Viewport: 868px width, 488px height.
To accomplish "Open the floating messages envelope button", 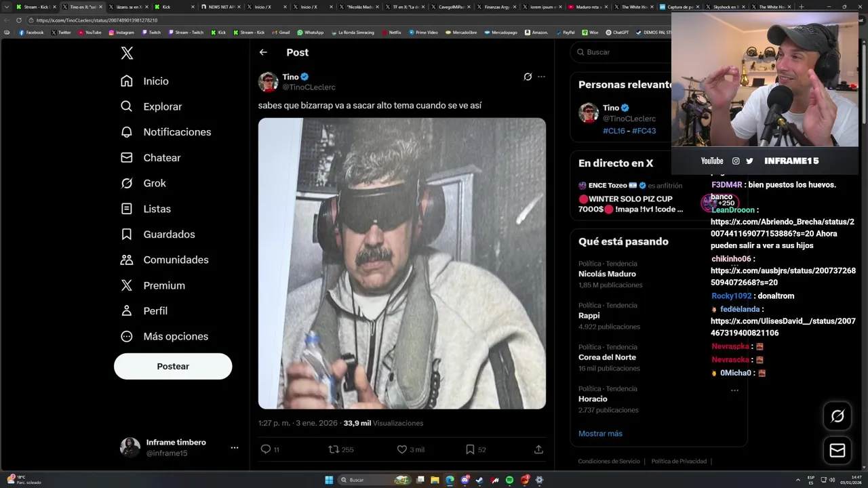I will click(x=837, y=450).
